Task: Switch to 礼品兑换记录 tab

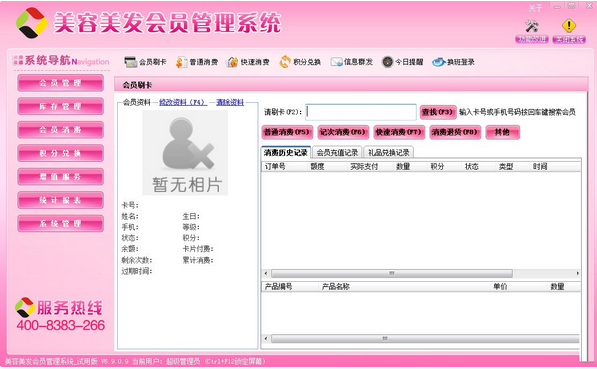Action: pos(388,153)
